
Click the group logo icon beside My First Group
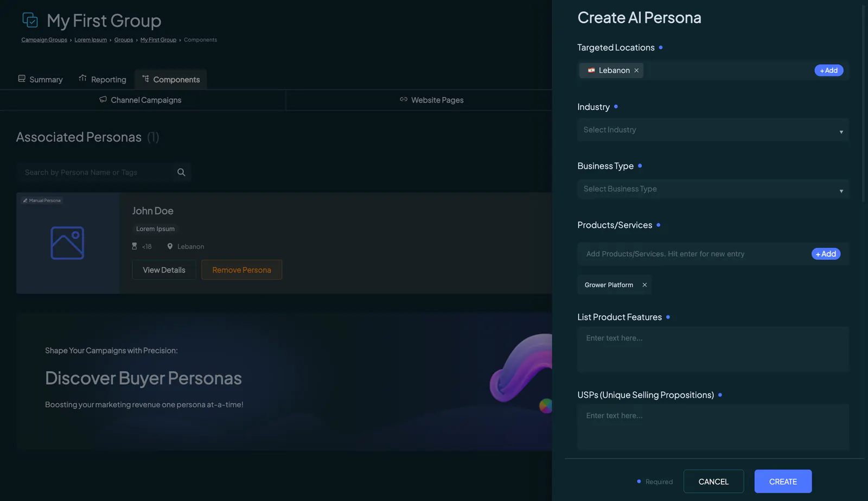click(30, 20)
